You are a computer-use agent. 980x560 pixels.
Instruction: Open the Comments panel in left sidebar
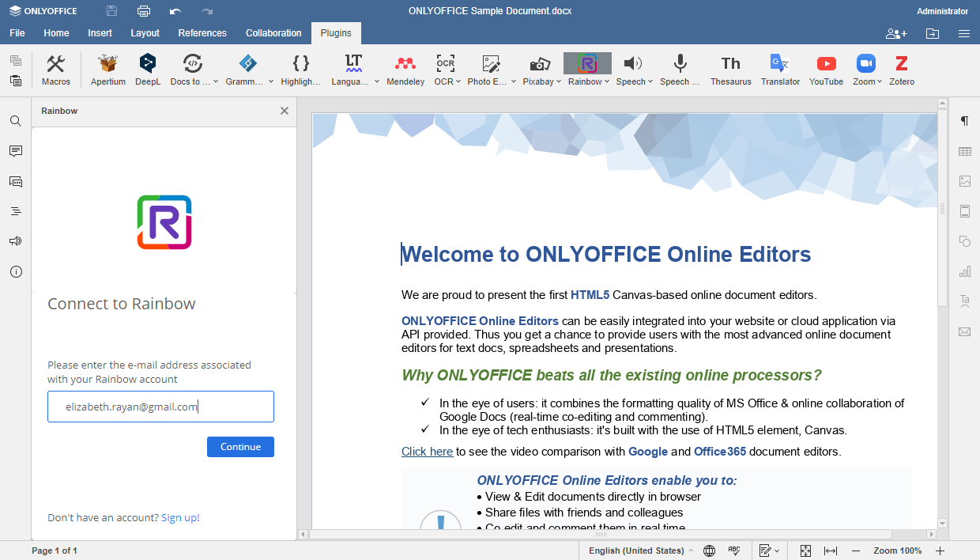16,151
